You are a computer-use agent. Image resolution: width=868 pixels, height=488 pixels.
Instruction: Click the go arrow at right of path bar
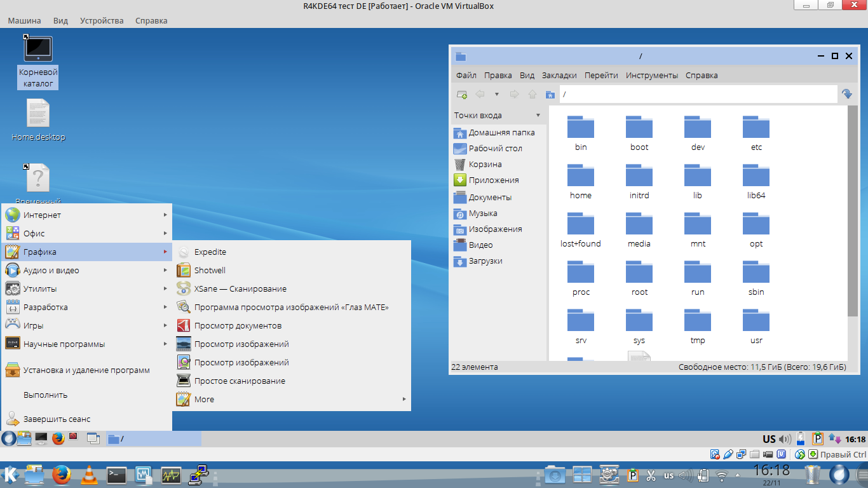coord(846,94)
